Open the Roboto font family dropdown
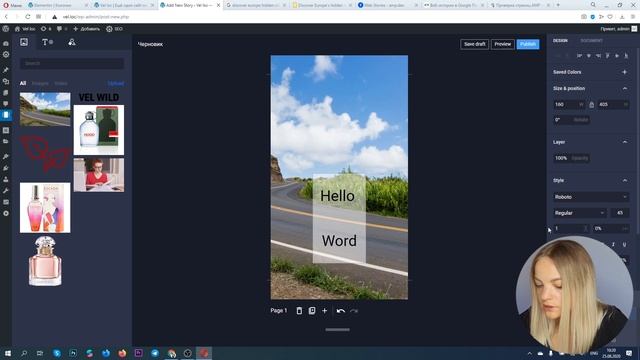 [x=591, y=197]
